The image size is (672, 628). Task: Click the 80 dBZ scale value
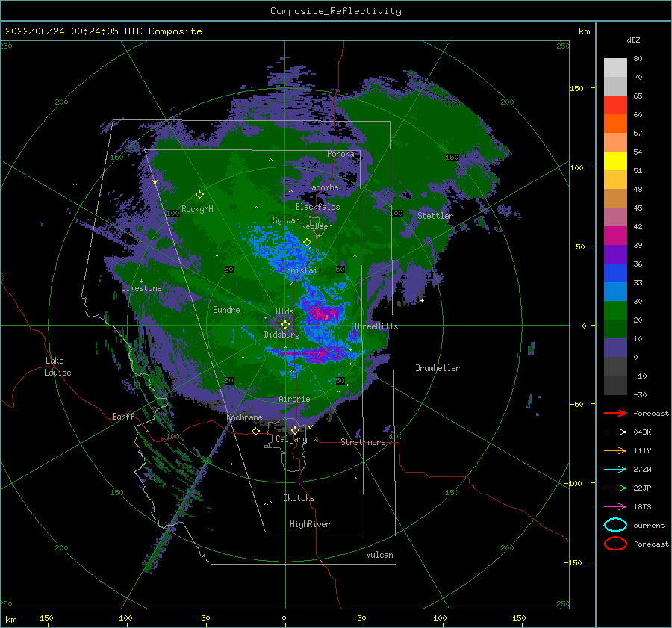pos(638,59)
